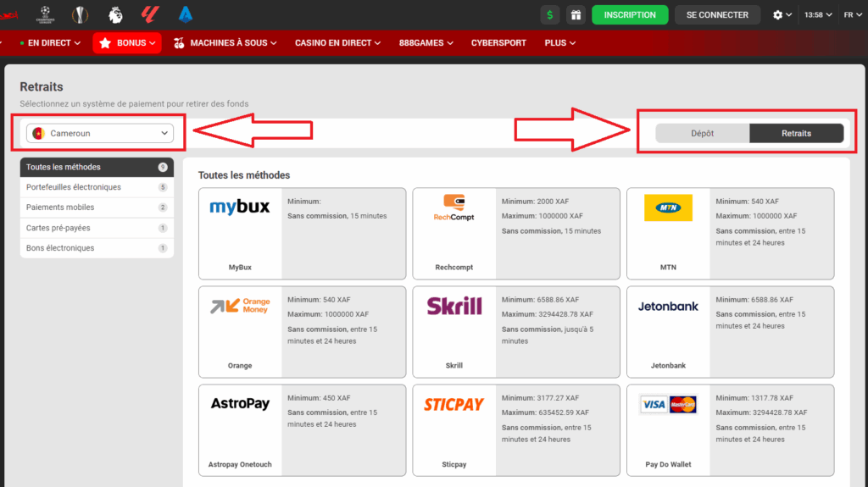Open the red LaLiga icon
Viewport: 868px width, 487px height.
pyautogui.click(x=150, y=14)
